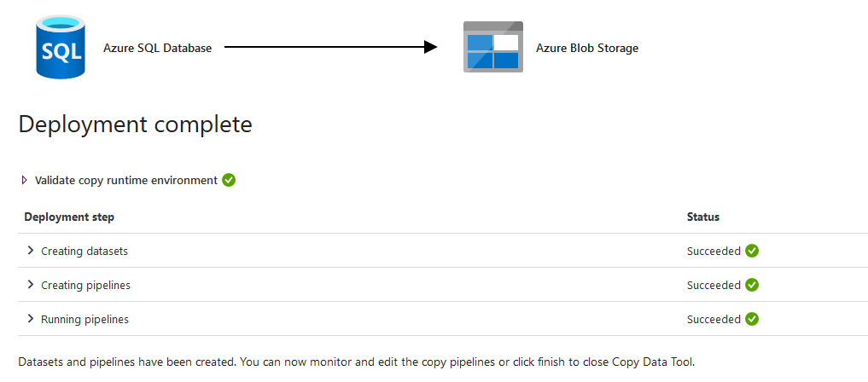The height and width of the screenshot is (382, 868).
Task: Expand the Running pipelines step chevron
Action: 31,319
